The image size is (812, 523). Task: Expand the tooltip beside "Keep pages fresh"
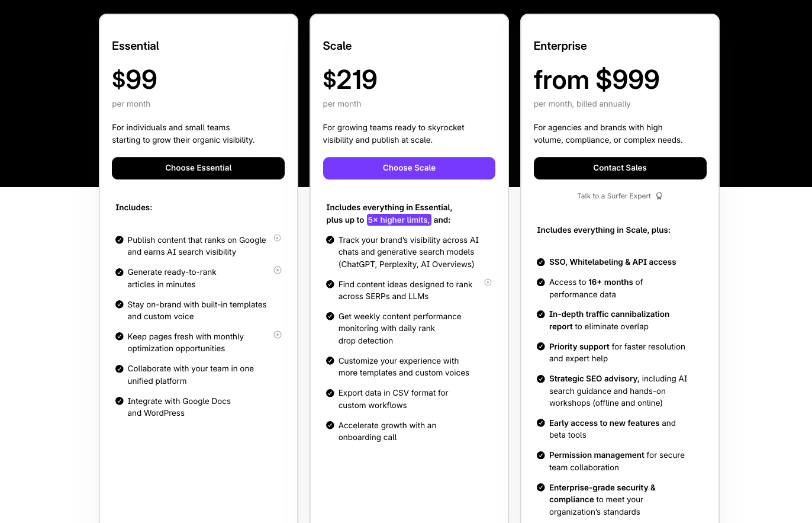[277, 335]
